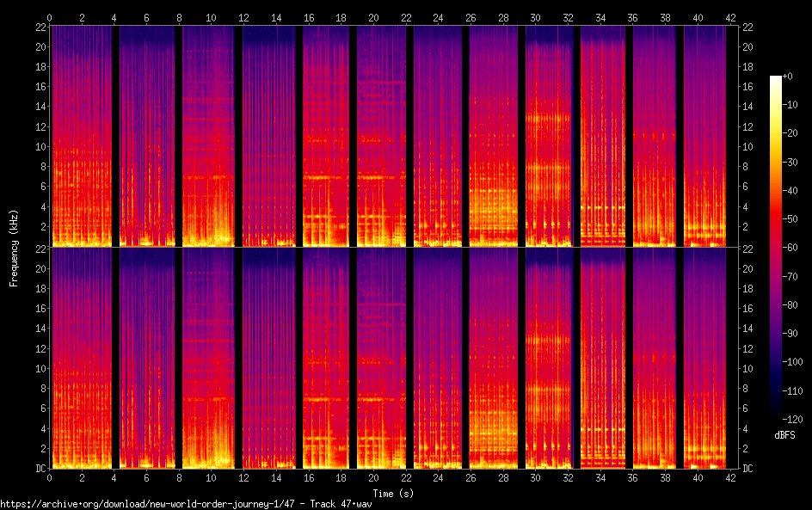Click the dBFS label below the color scale
812x510 pixels.
[x=784, y=435]
